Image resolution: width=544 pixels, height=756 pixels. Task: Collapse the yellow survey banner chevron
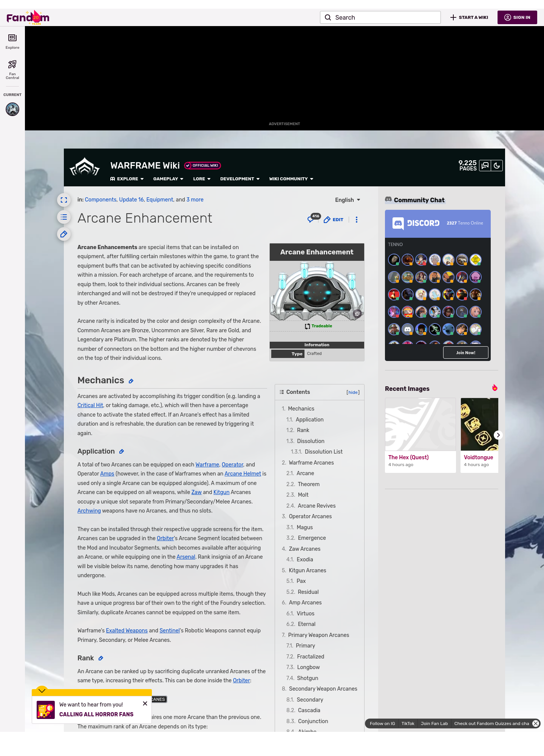[42, 691]
